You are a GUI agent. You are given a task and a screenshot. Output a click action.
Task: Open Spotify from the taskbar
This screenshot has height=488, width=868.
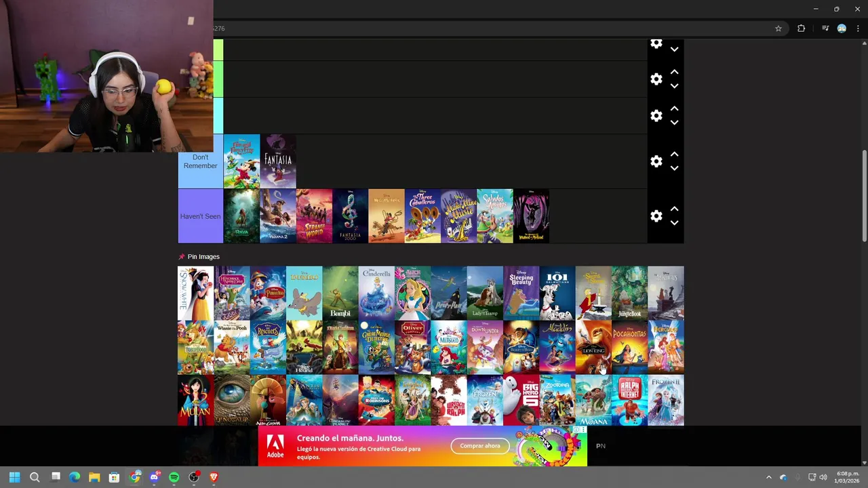tap(174, 477)
